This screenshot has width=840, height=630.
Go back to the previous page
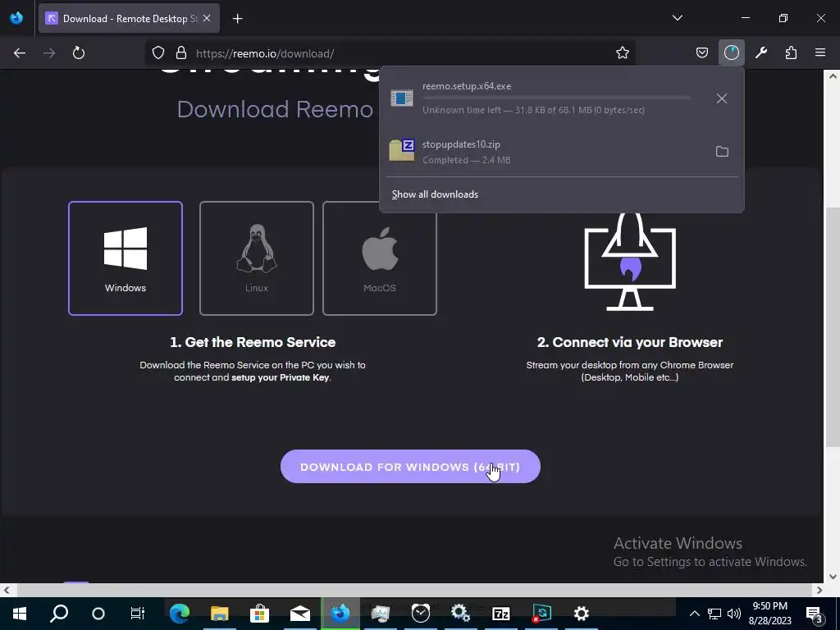[x=20, y=53]
